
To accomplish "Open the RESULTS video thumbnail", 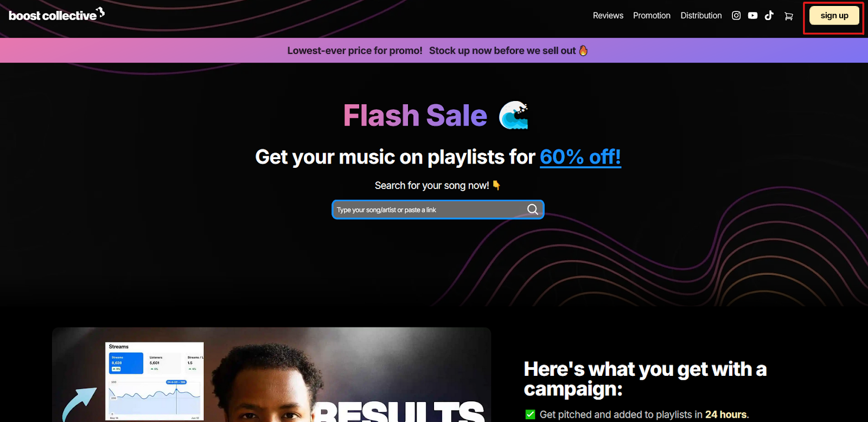I will pos(271,375).
